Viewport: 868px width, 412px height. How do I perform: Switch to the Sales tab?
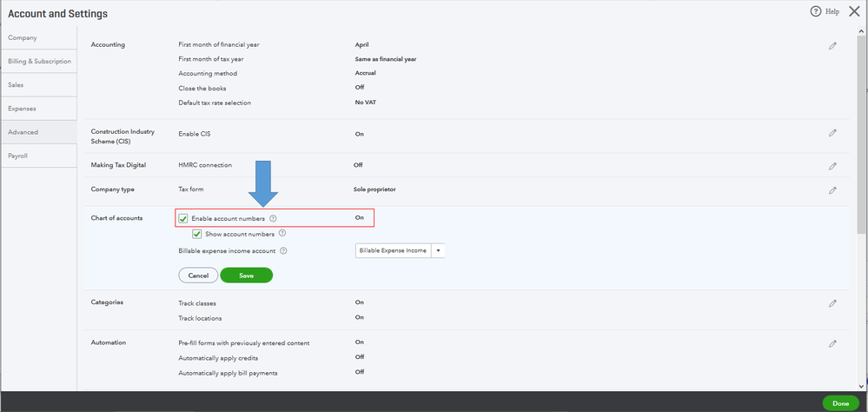coord(17,85)
